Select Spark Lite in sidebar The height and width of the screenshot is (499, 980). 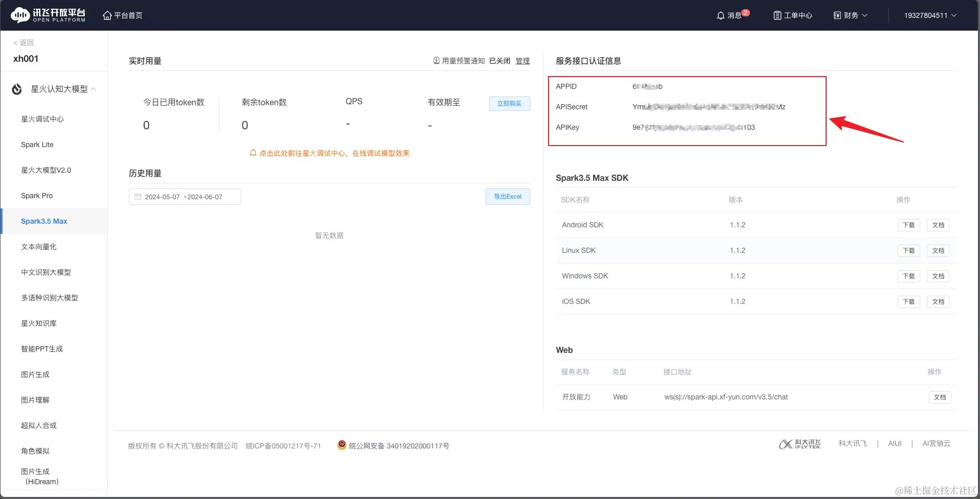coord(37,145)
